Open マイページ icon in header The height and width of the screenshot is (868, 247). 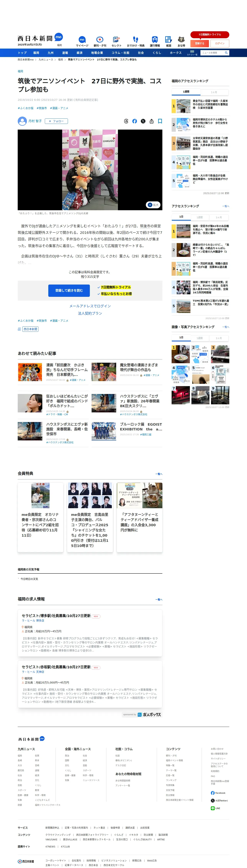(x=82, y=41)
